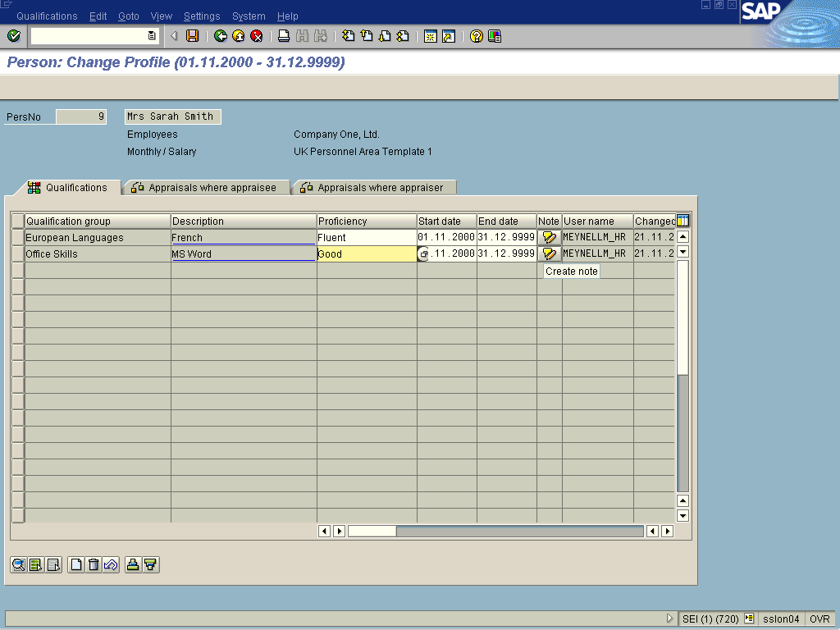Click the yellow Exit arrow icon
This screenshot has height=630, width=840.
point(239,36)
